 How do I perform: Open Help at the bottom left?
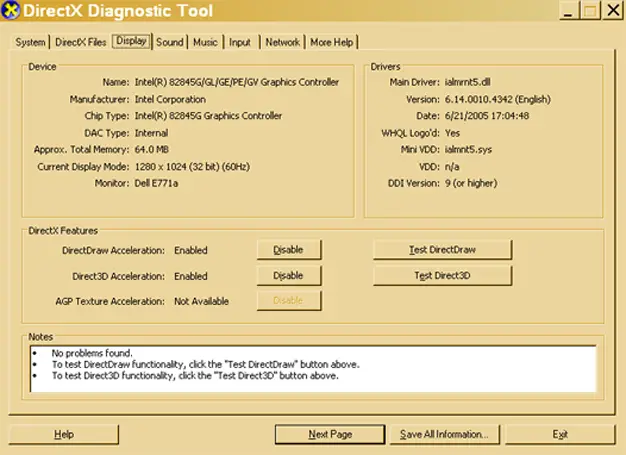point(64,434)
